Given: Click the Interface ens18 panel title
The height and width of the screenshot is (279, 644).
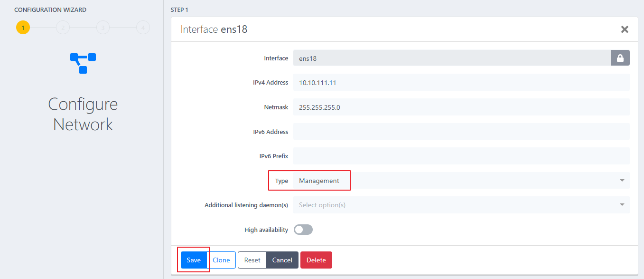Looking at the screenshot, I should click(214, 29).
